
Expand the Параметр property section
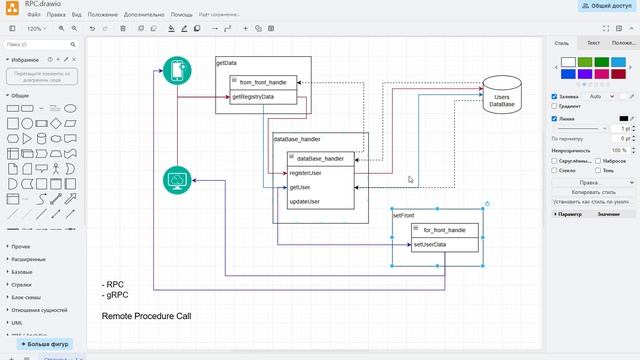(568, 214)
